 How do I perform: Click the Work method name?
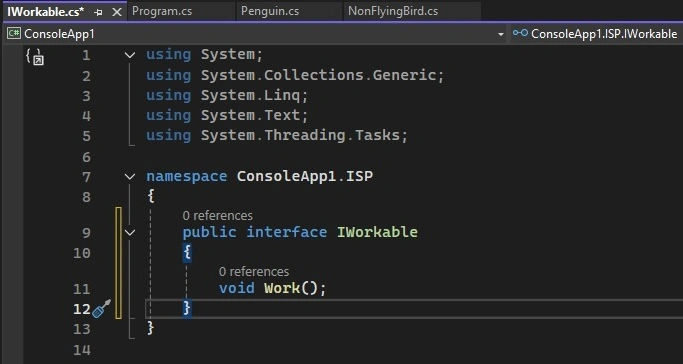[282, 288]
